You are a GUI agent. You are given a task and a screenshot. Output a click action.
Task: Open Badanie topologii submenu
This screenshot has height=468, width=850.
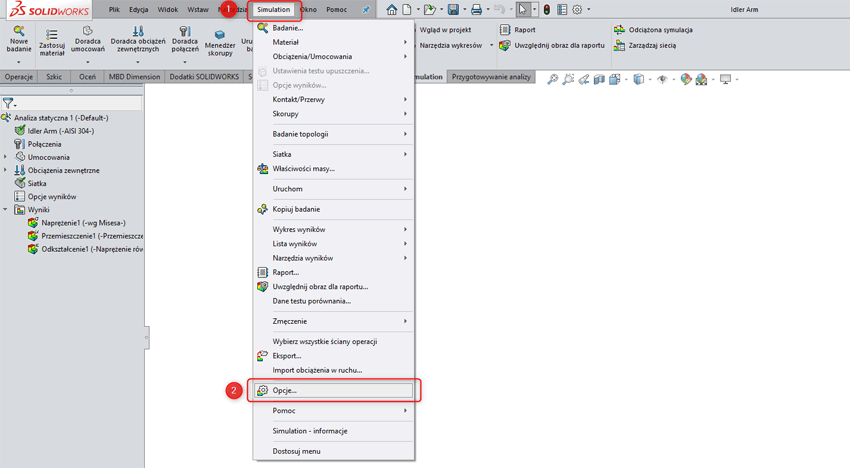pos(333,134)
